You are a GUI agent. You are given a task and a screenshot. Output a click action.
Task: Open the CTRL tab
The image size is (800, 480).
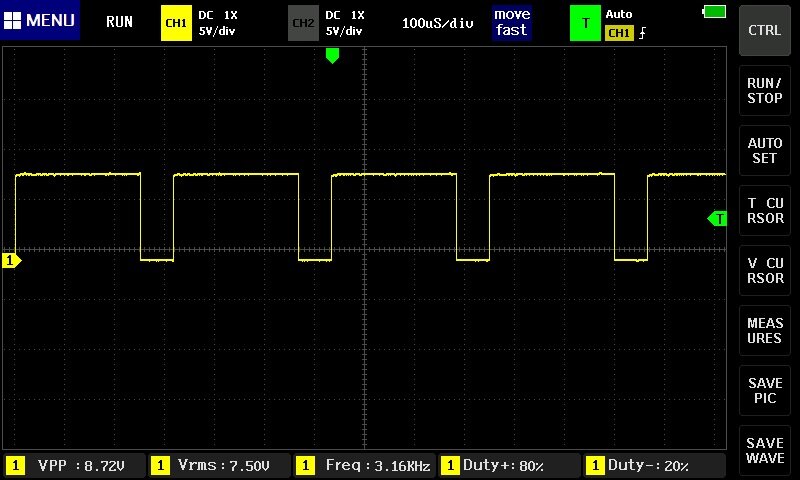click(764, 30)
